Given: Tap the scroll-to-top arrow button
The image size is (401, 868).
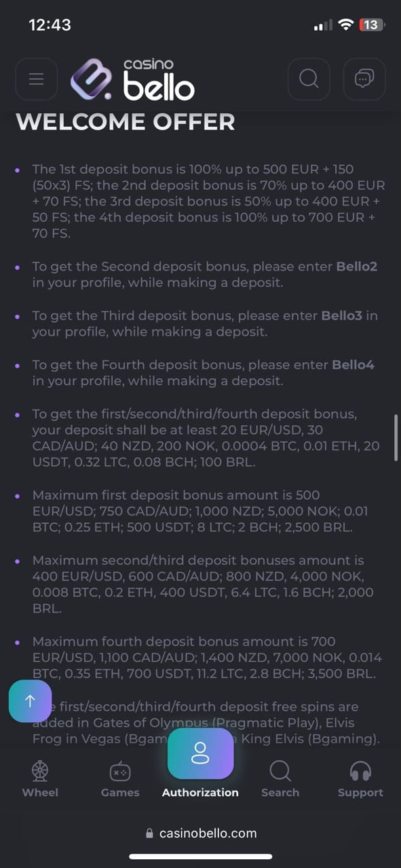Looking at the screenshot, I should (x=30, y=701).
